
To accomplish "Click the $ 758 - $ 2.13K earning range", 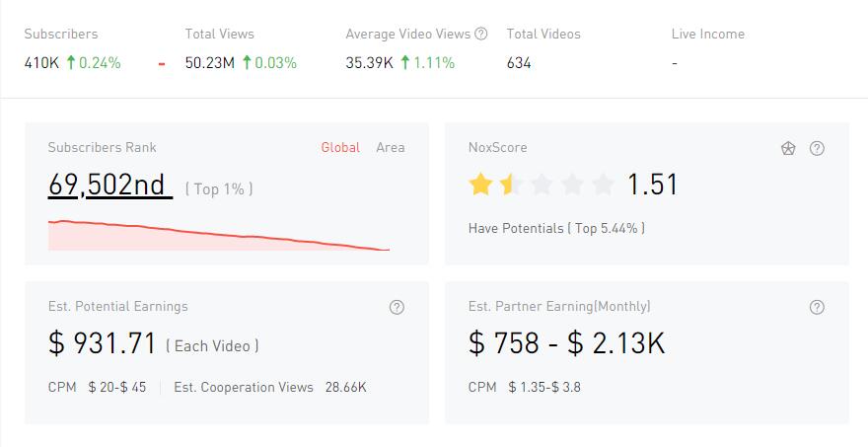I will coord(566,343).
